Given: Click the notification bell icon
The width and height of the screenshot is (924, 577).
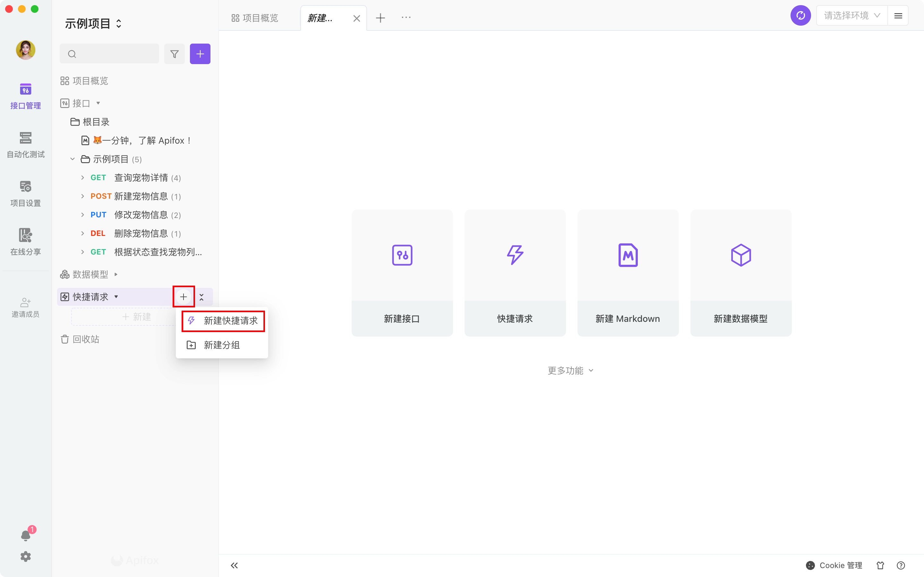Looking at the screenshot, I should [26, 535].
